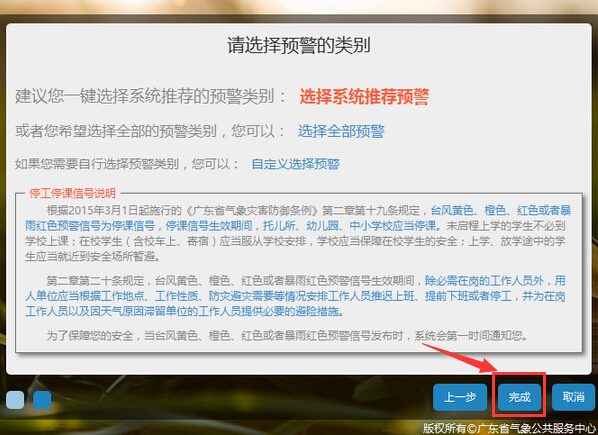Click the label 建议您一键选择系统推荐的预警类别
Viewport: 598px width, 435px height.
[151, 96]
